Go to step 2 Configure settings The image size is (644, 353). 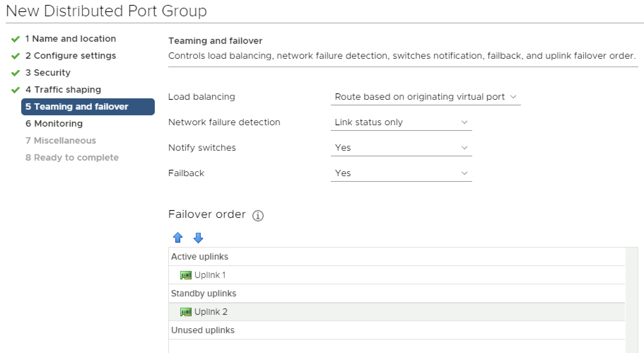70,56
